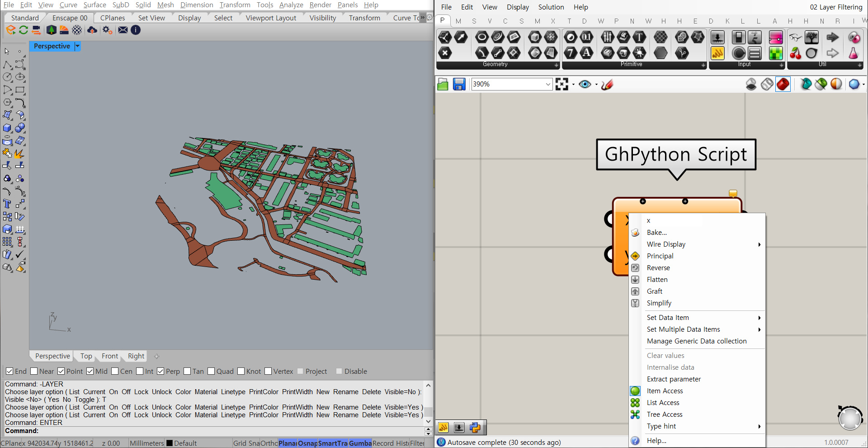This screenshot has height=448, width=868.
Task: Open the Perspective viewport dropdown arrow
Action: pyautogui.click(x=77, y=46)
